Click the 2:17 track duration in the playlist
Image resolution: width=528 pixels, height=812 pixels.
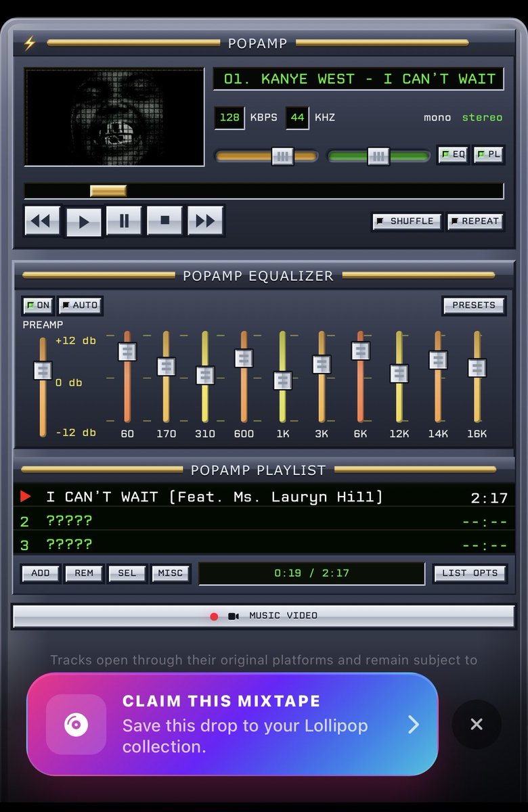point(489,498)
